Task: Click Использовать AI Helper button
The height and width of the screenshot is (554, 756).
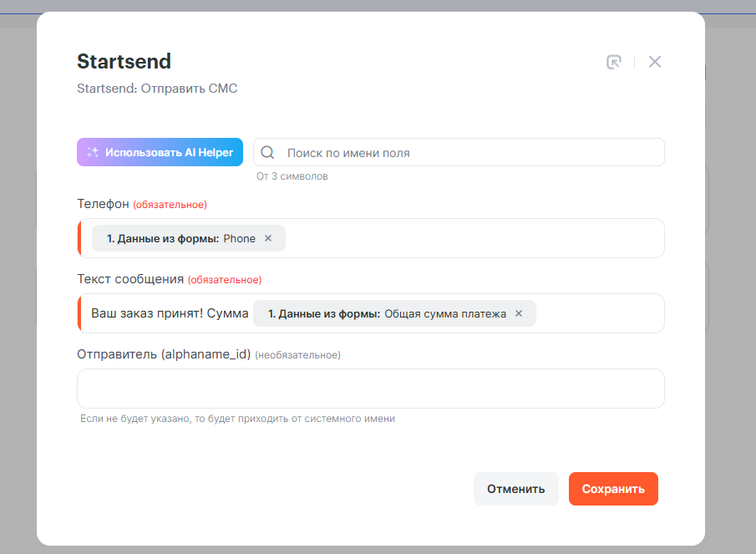Action: pos(160,152)
